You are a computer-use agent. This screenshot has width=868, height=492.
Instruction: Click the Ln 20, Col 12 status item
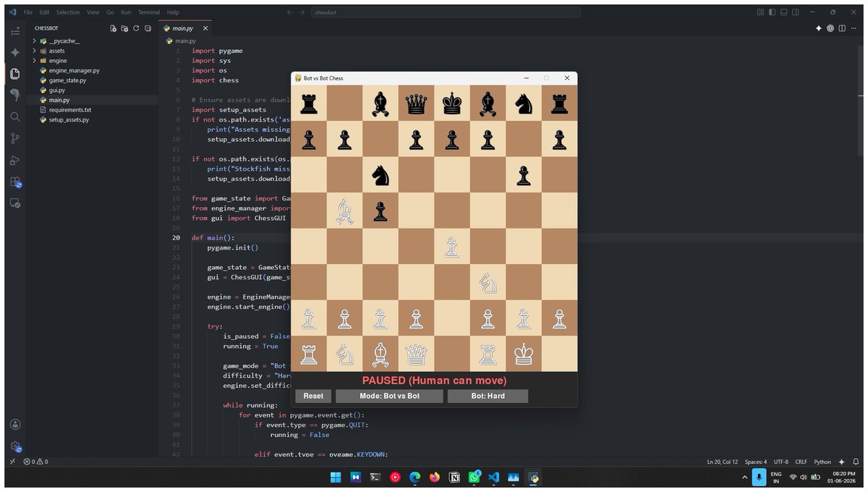722,462
